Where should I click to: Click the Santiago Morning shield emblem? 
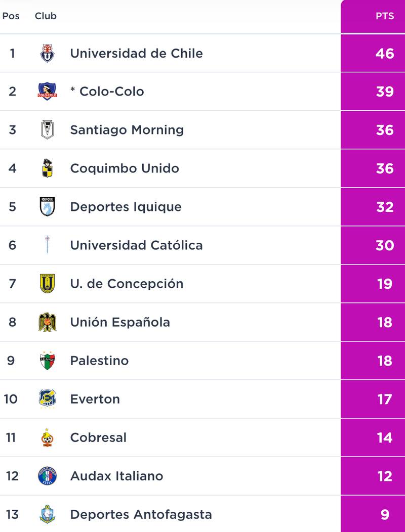point(47,129)
